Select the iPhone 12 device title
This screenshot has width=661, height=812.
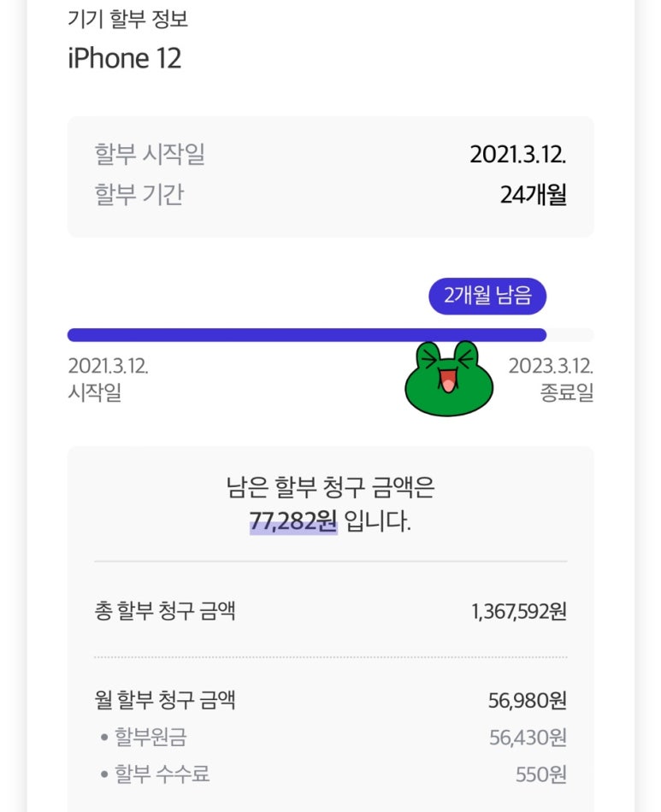[124, 58]
